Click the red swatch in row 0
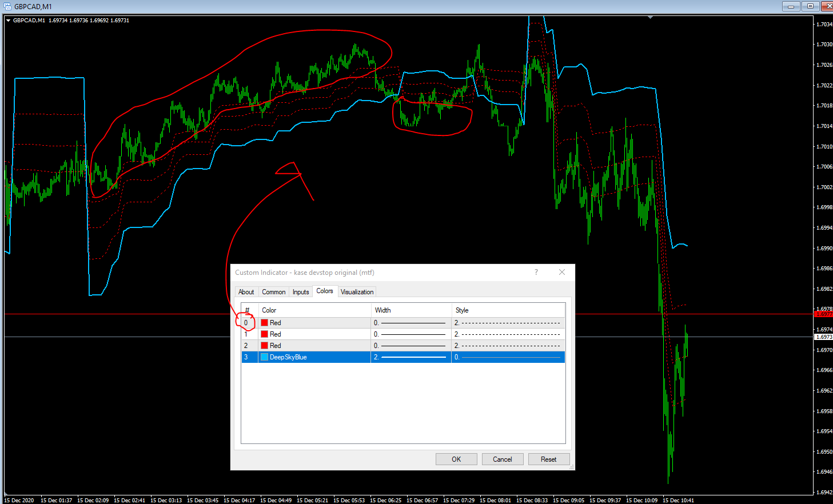The height and width of the screenshot is (504, 833). point(265,323)
